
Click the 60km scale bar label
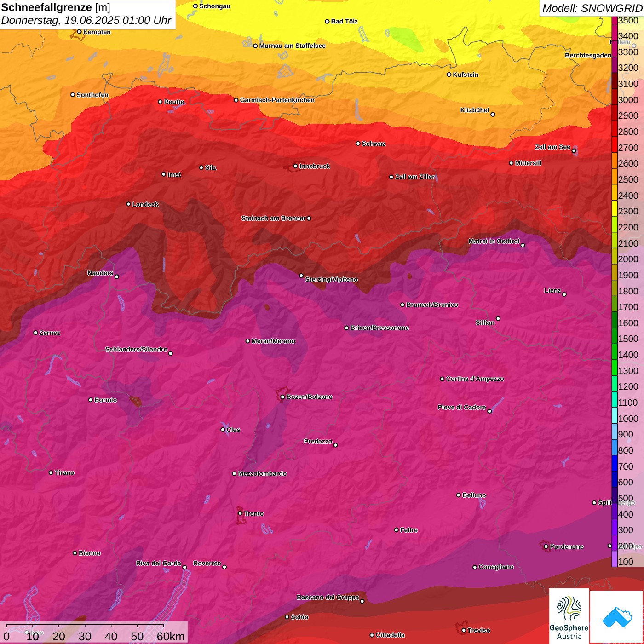[171, 636]
